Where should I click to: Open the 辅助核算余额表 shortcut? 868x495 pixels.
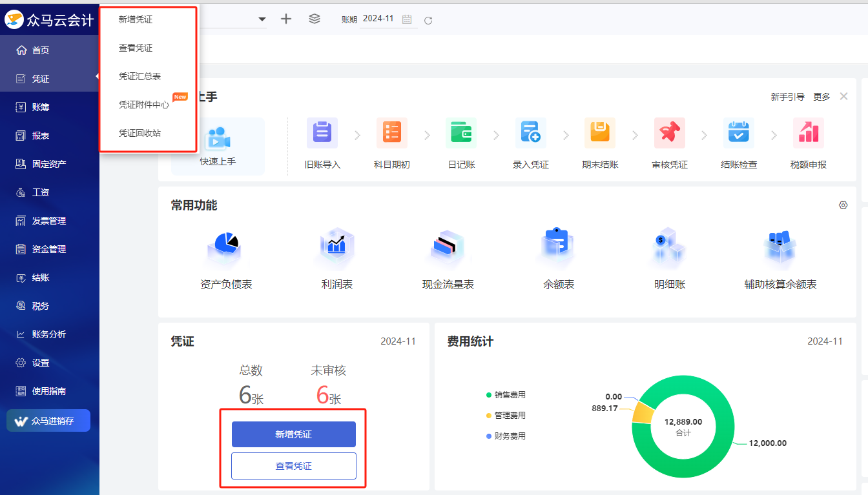tap(781, 259)
